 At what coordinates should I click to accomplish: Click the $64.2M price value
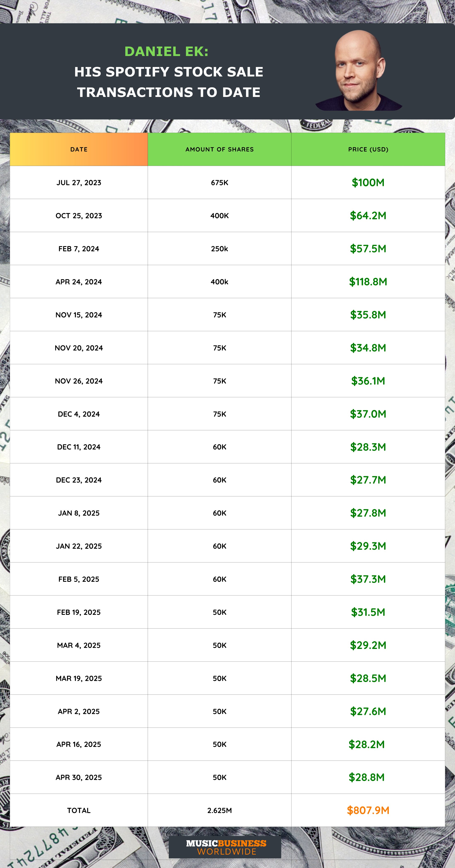pos(368,216)
